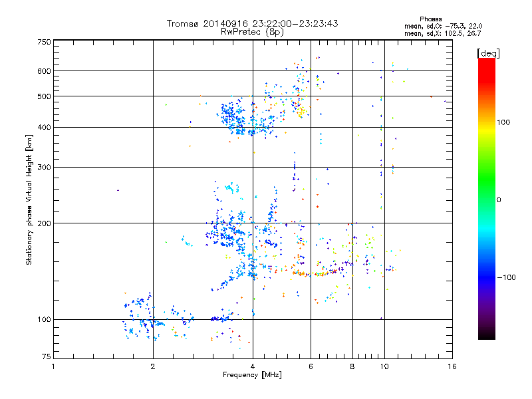Click the 'RwPretec (8p)' subtitle

252,32
